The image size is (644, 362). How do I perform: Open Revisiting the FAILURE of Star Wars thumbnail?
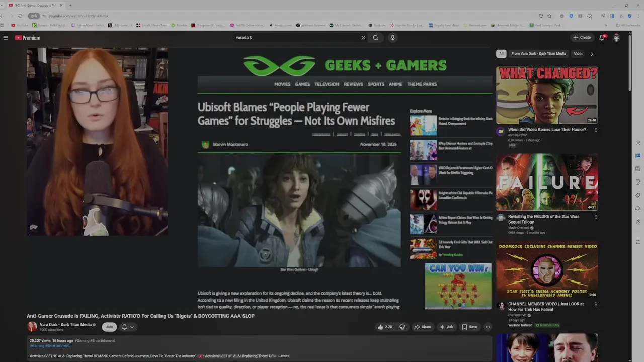(x=547, y=182)
